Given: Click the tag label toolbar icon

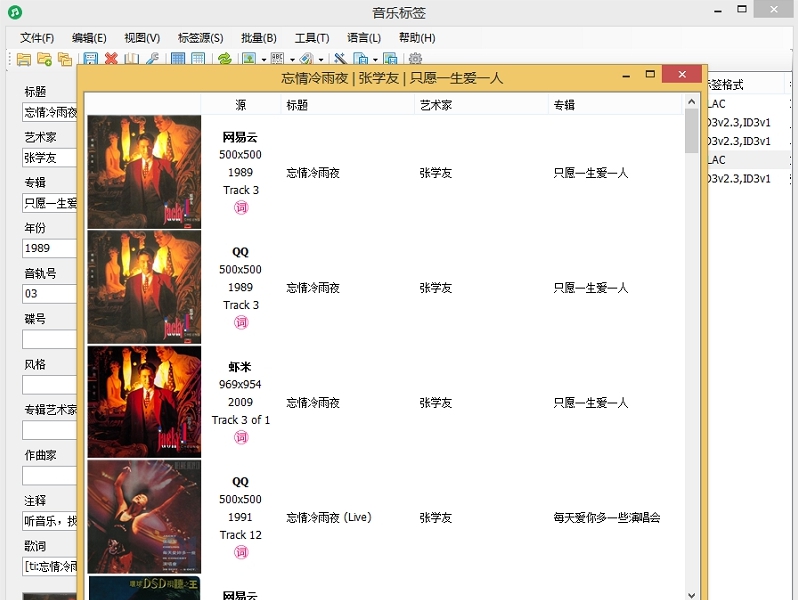Looking at the screenshot, I should 306,59.
